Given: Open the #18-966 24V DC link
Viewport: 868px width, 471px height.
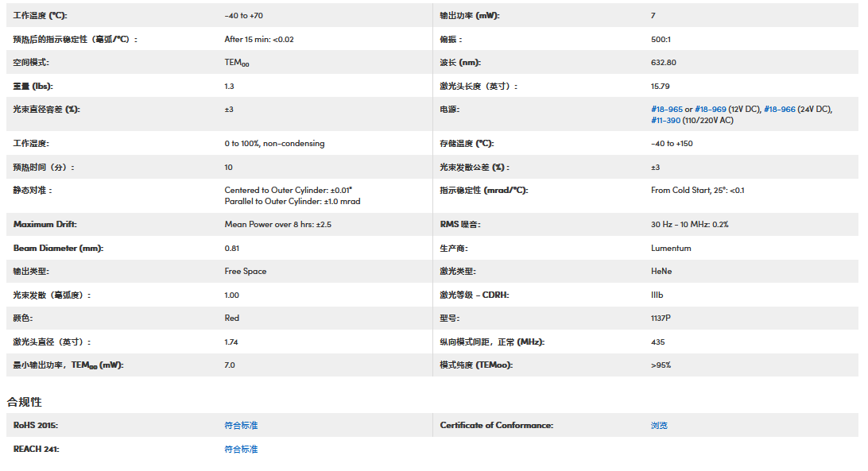Looking at the screenshot, I should click(x=780, y=110).
